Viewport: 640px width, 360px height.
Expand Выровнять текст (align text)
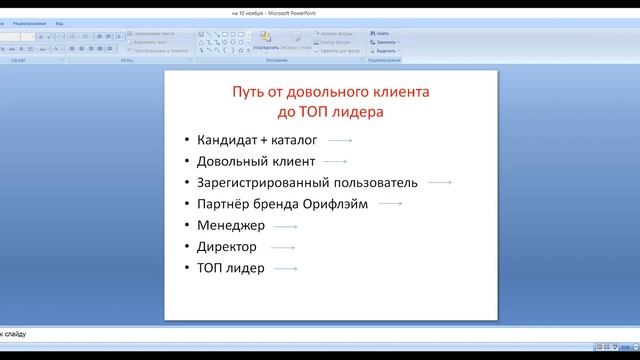[x=148, y=42]
